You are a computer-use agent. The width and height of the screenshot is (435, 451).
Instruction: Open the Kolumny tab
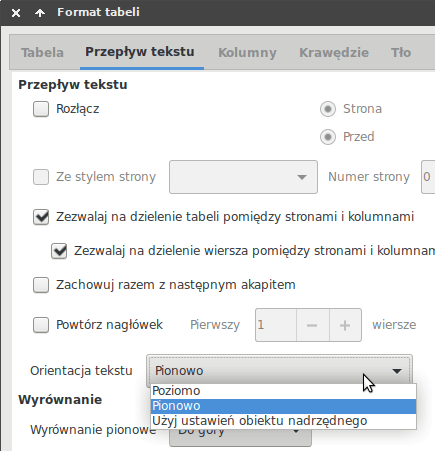[x=247, y=53]
